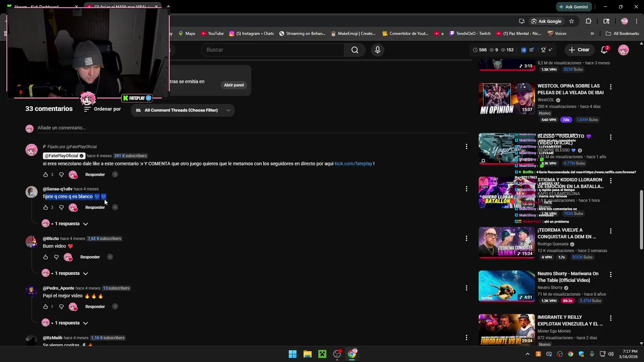
Task: Click the Crear button
Action: point(579,50)
